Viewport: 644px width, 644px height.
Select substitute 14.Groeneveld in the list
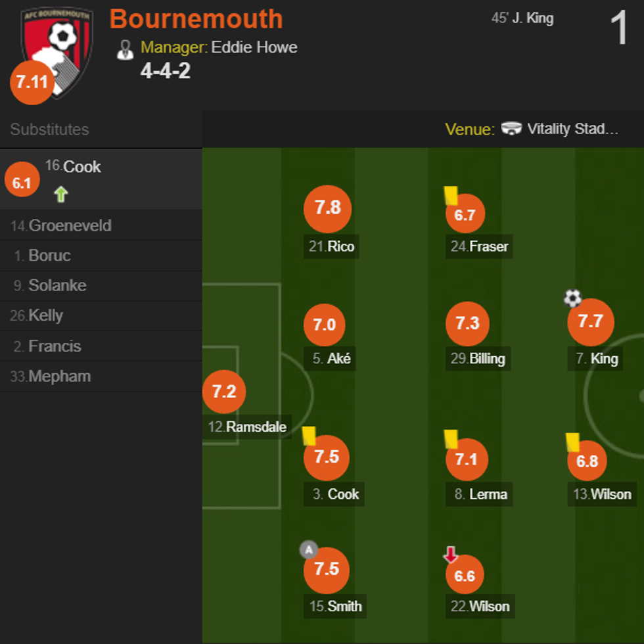61,225
